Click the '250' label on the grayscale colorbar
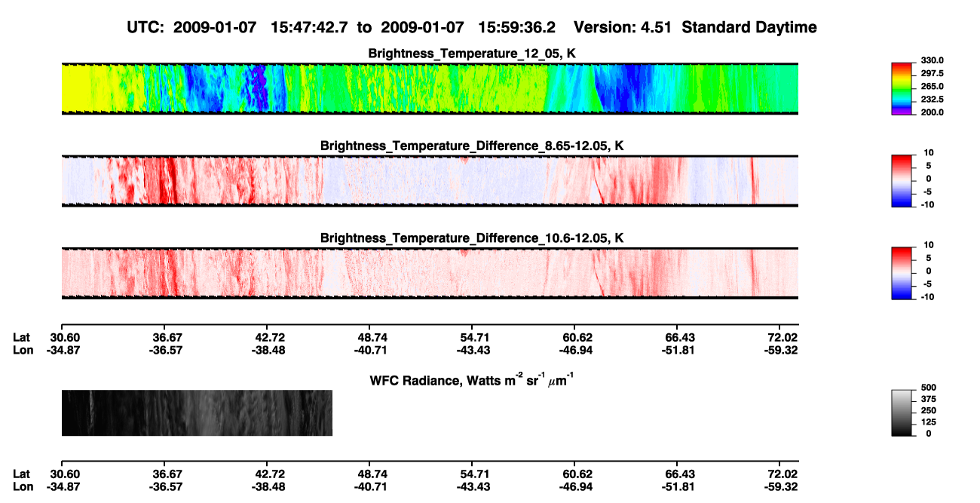The image size is (980, 503). coord(929,411)
